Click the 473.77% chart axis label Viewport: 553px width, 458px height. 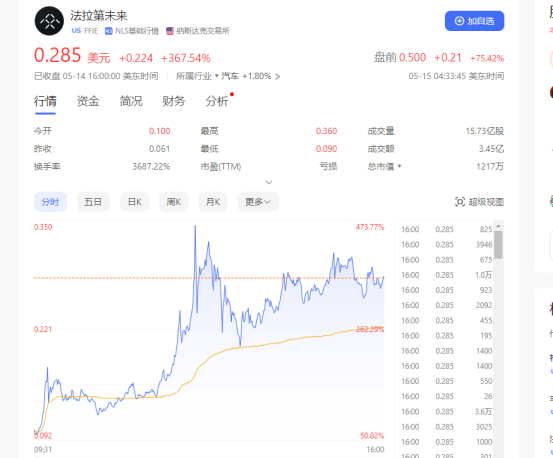[x=370, y=227]
